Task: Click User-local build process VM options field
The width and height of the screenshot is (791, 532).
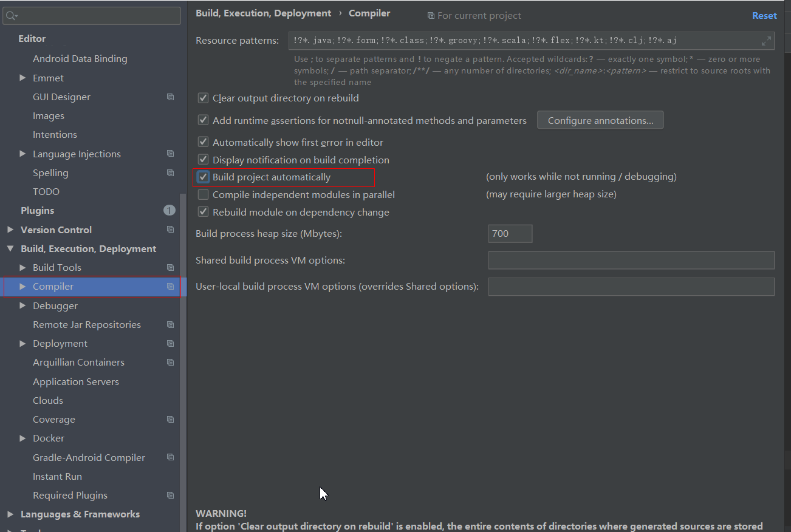Action: point(631,287)
